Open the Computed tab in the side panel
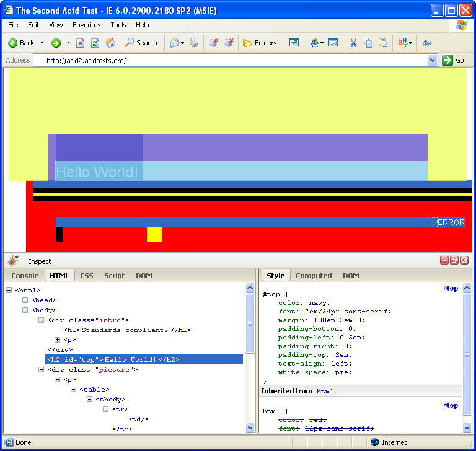The width and height of the screenshot is (476, 451). pyautogui.click(x=314, y=276)
